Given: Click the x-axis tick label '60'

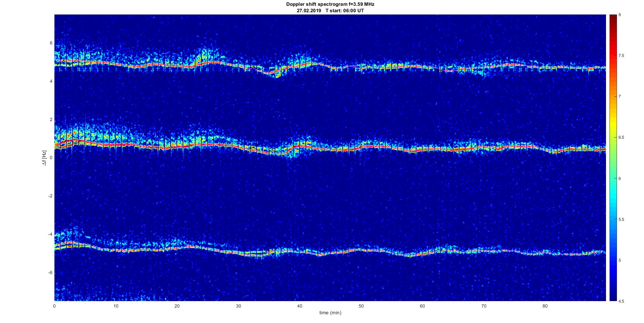Looking at the screenshot, I should [422, 306].
